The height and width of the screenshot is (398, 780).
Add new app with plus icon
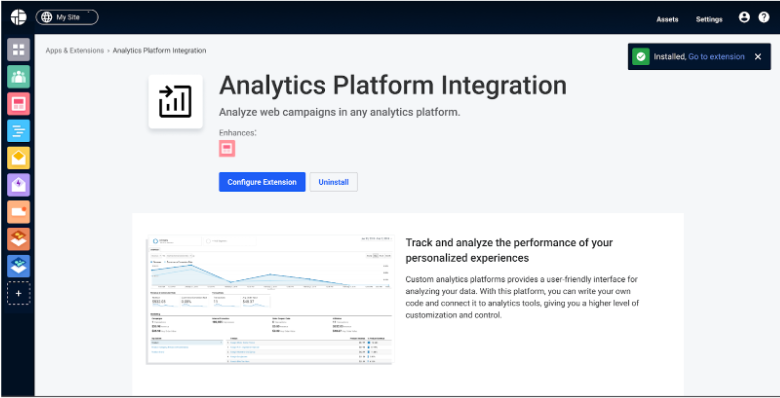coord(18,294)
